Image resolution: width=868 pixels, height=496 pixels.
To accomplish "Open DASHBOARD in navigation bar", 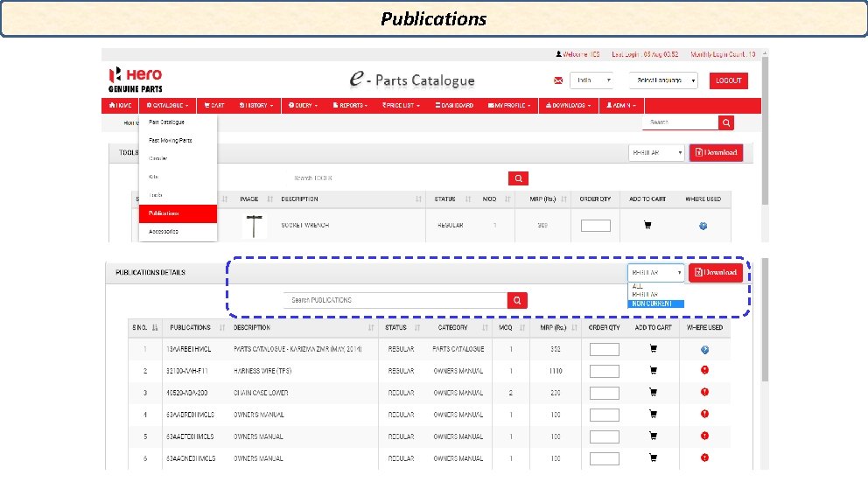I will pyautogui.click(x=454, y=105).
